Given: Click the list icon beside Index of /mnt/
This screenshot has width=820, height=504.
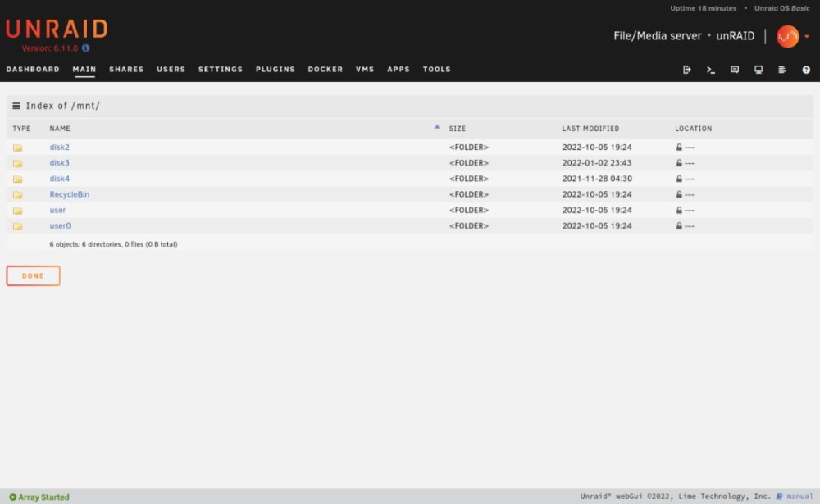Looking at the screenshot, I should pos(16,106).
